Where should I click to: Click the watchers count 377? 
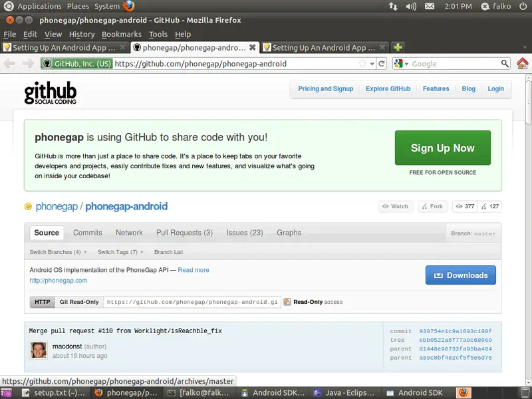[465, 206]
